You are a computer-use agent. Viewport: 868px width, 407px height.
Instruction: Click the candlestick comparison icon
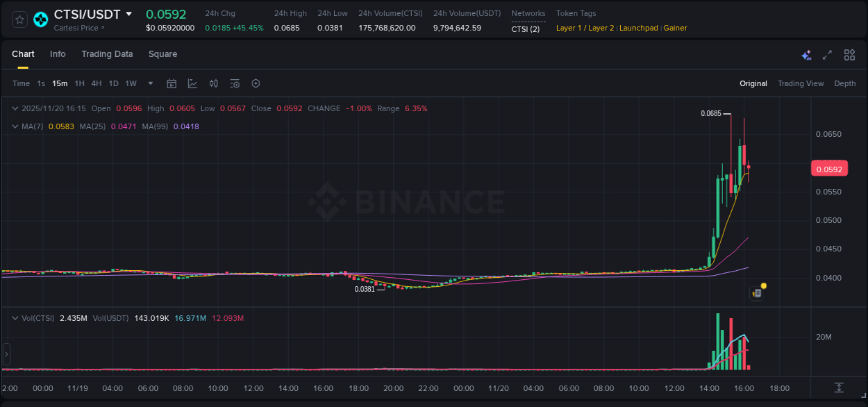coord(214,83)
